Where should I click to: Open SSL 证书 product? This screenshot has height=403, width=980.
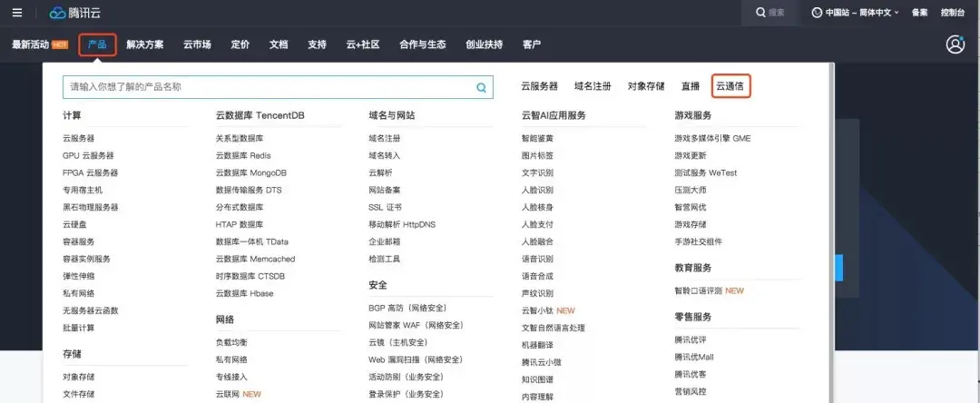pos(385,207)
